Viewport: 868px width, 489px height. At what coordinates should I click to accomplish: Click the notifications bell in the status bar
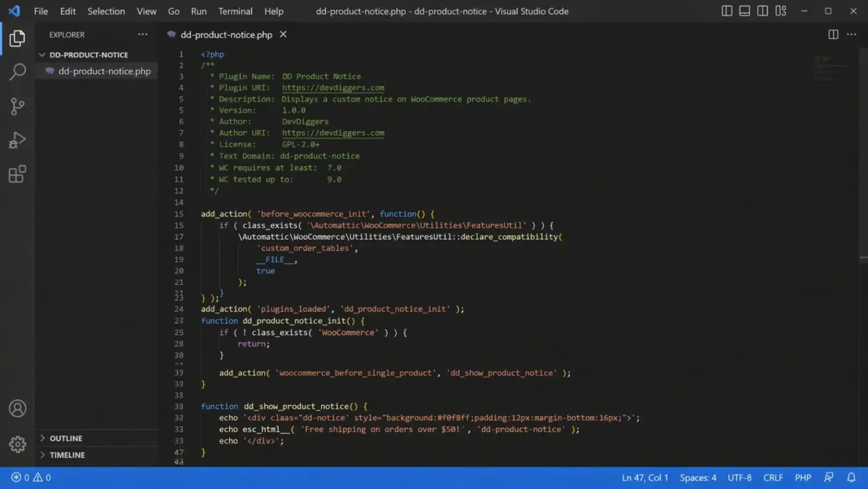(x=851, y=478)
